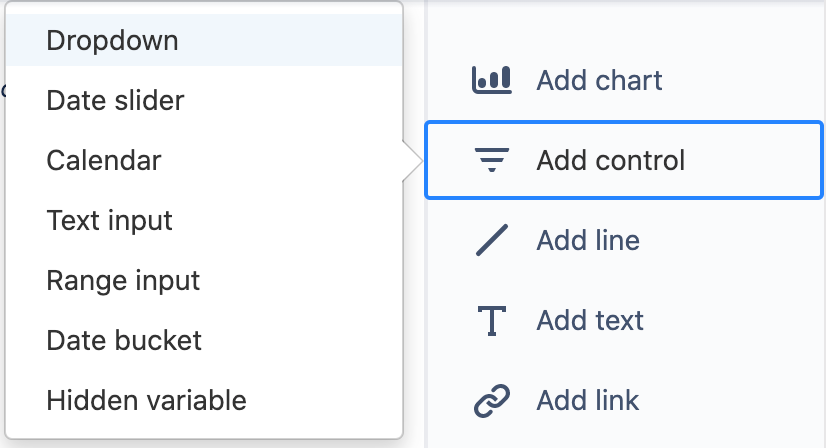
Task: Click the chain link icon
Action: [x=491, y=400]
